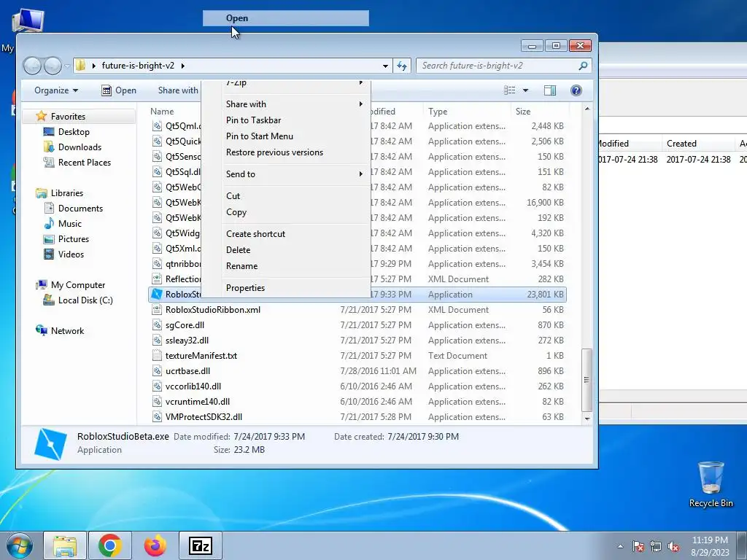The image size is (747, 560).
Task: Choose Pin to Start Menu
Action: tap(295, 136)
